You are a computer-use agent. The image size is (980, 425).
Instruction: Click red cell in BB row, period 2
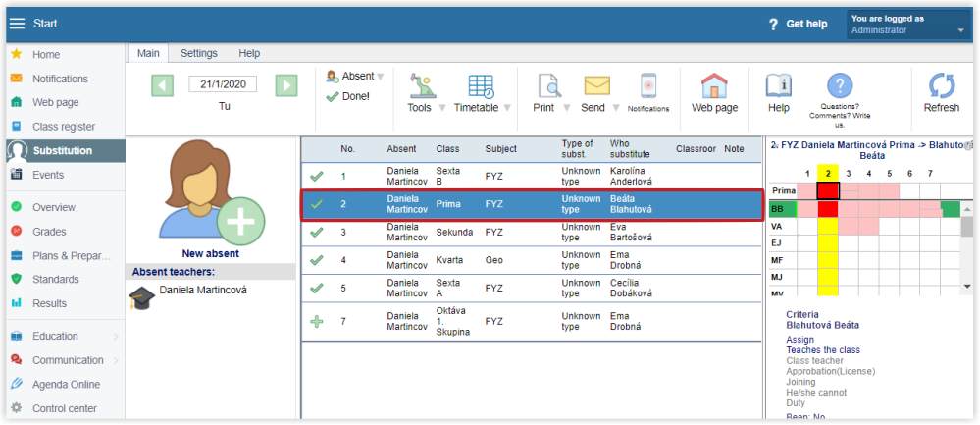(828, 209)
